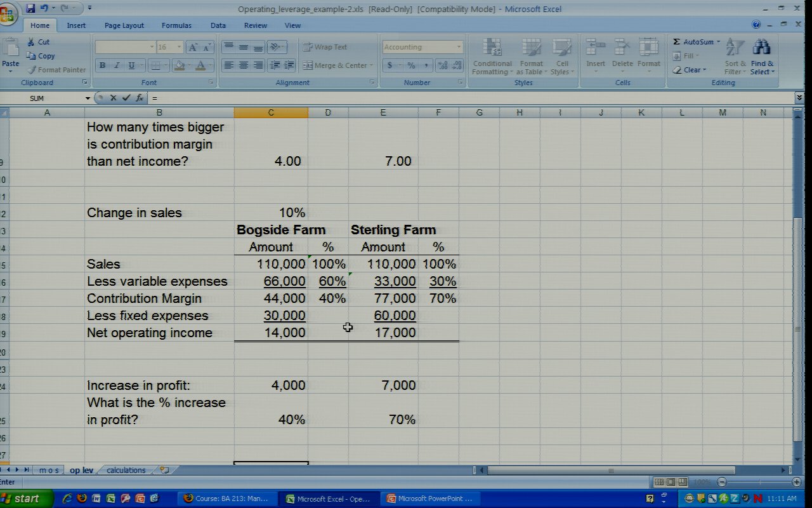Cancel formula entry with the X icon

click(113, 98)
